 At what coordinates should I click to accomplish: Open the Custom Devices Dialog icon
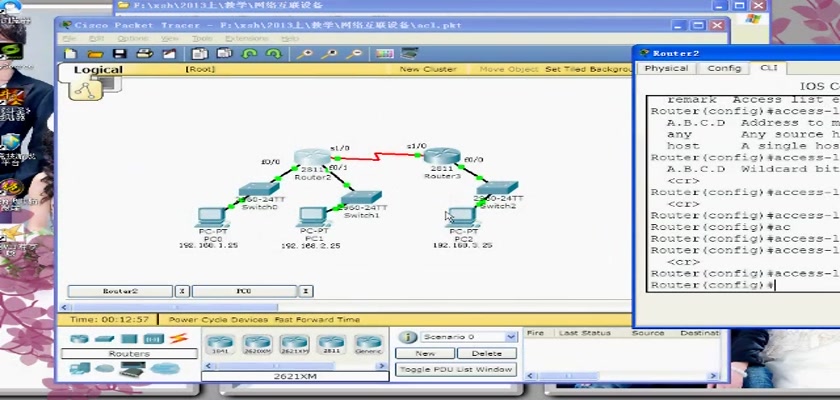[410, 54]
